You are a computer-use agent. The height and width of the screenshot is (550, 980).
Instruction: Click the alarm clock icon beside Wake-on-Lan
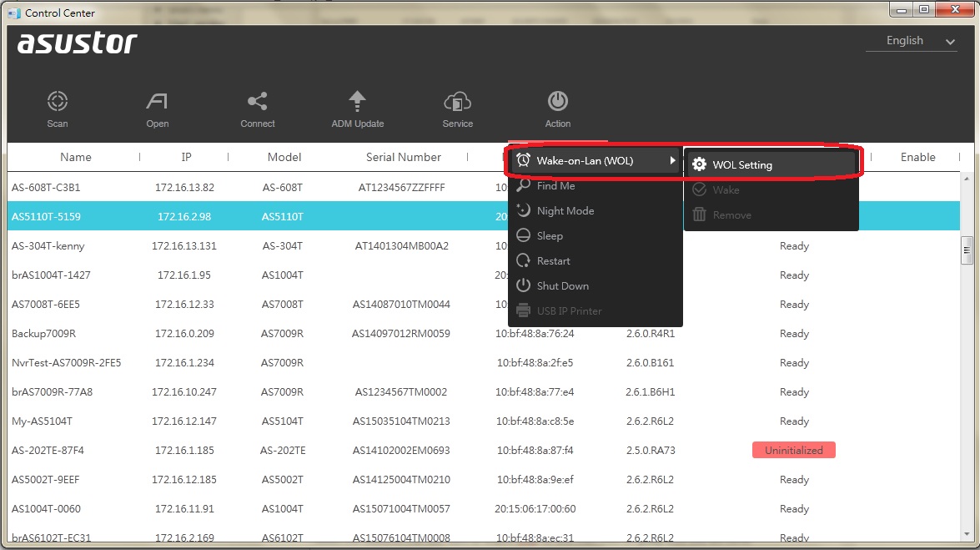coord(523,160)
